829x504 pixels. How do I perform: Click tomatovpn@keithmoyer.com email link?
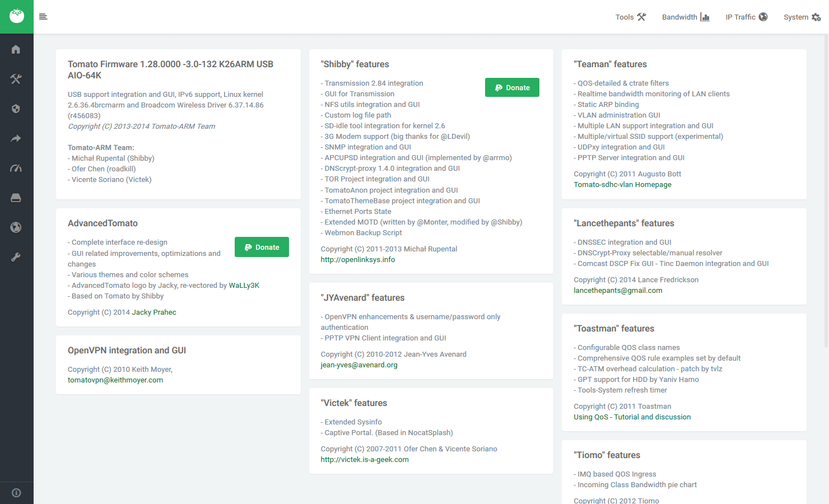click(115, 380)
